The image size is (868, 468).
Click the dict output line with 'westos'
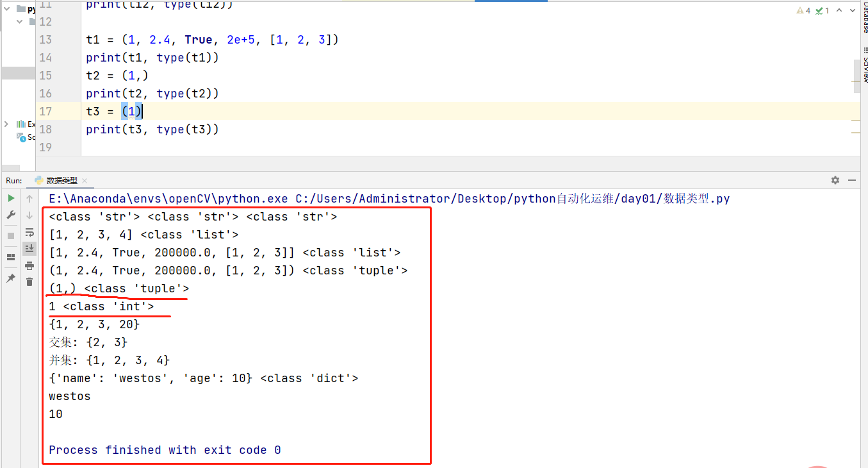coord(204,378)
